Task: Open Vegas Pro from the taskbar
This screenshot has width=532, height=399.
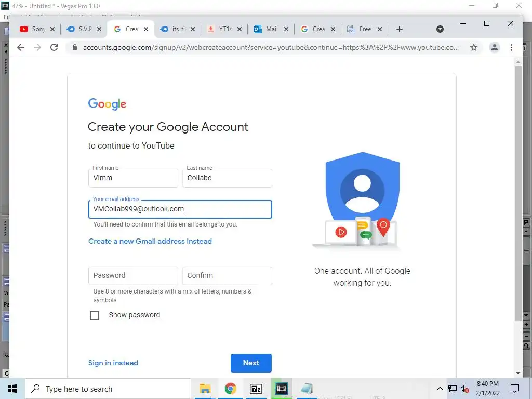Action: click(281, 389)
